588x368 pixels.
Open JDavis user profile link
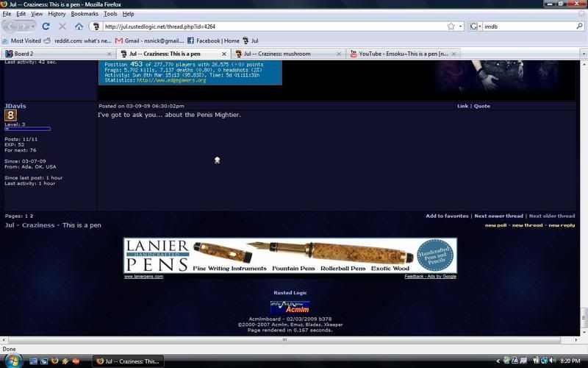[15, 106]
